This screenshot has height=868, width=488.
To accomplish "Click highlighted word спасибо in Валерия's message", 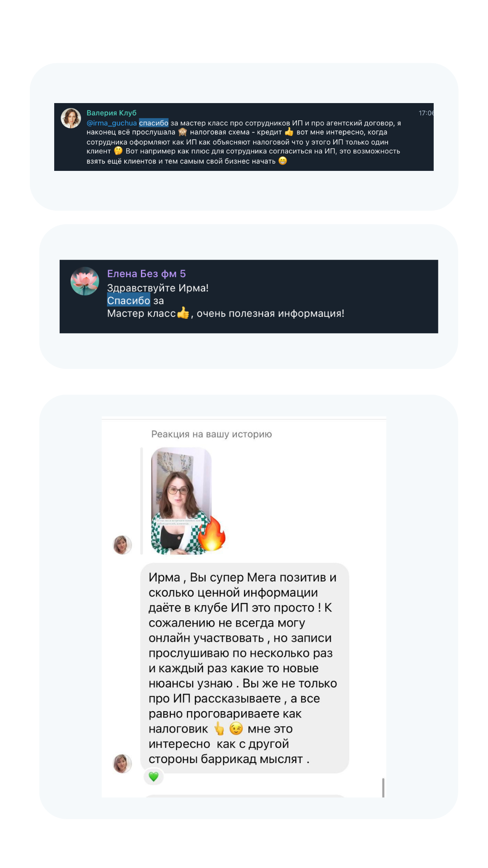I will point(154,123).
